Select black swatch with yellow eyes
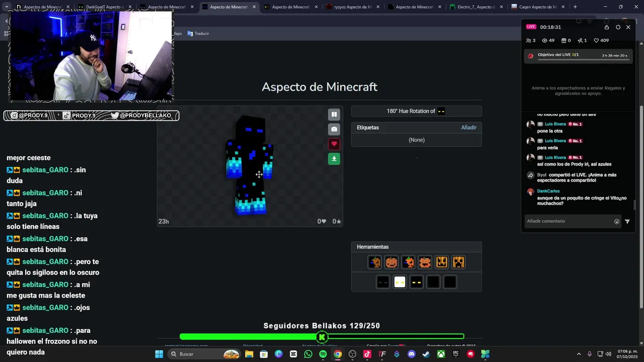This screenshot has height=362, width=644. tap(417, 282)
